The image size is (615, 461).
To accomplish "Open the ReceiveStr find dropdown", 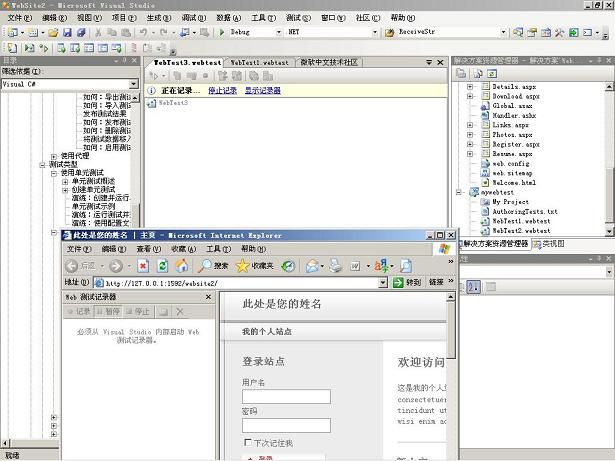I will point(504,32).
